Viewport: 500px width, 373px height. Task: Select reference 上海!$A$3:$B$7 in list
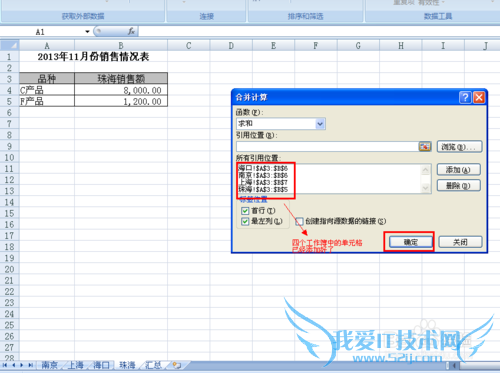[263, 182]
